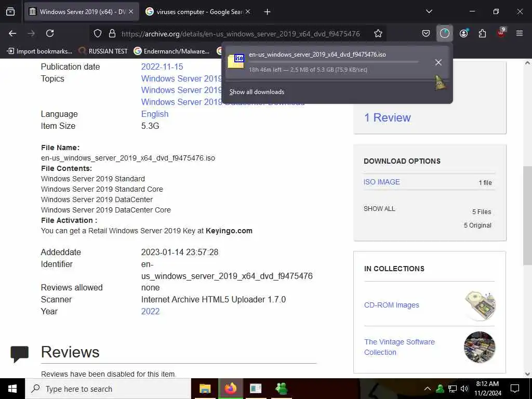This screenshot has height=399, width=532.
Task: Bookmark this page with the star
Action: point(378,33)
